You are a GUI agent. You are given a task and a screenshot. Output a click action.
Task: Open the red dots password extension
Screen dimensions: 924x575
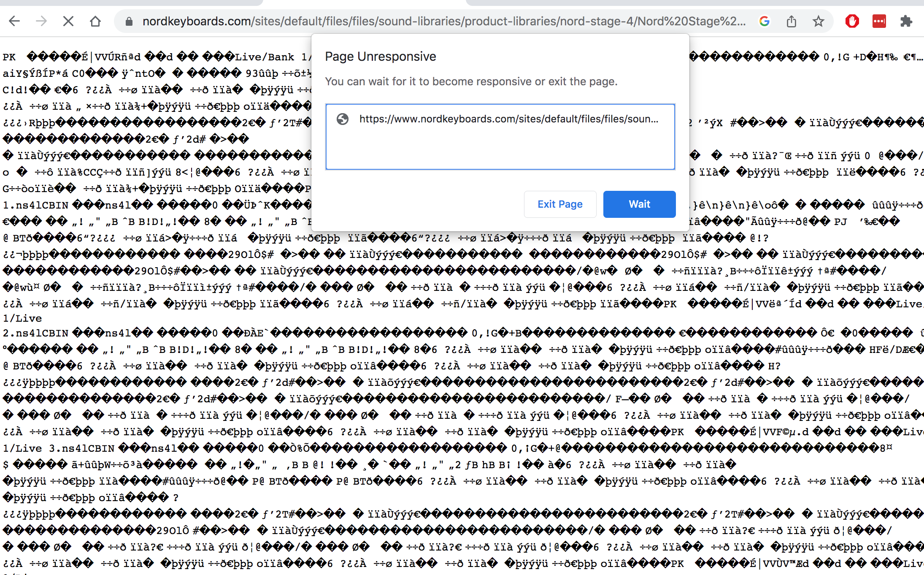(x=879, y=21)
